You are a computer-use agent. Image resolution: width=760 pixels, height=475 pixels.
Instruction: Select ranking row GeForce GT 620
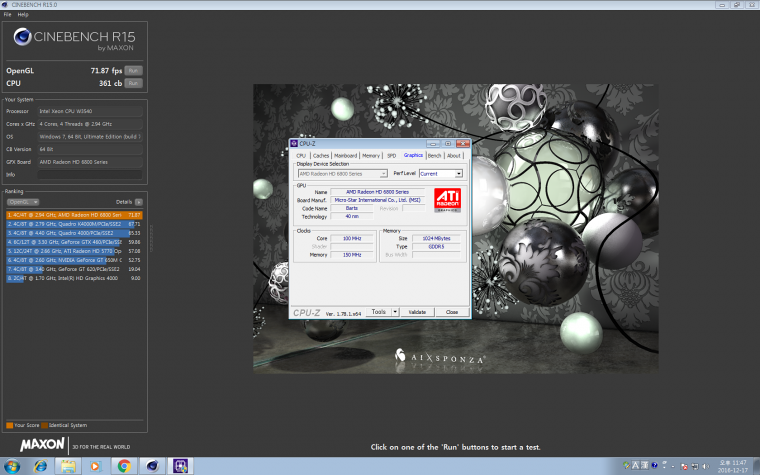(x=74, y=269)
